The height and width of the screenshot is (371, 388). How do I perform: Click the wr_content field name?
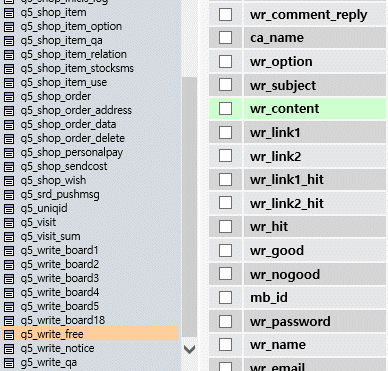[285, 109]
